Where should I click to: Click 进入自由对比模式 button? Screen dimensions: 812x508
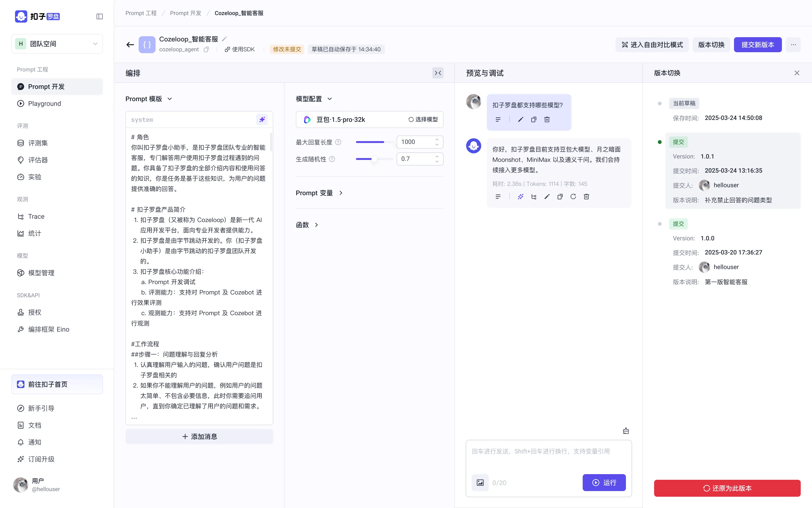click(652, 45)
